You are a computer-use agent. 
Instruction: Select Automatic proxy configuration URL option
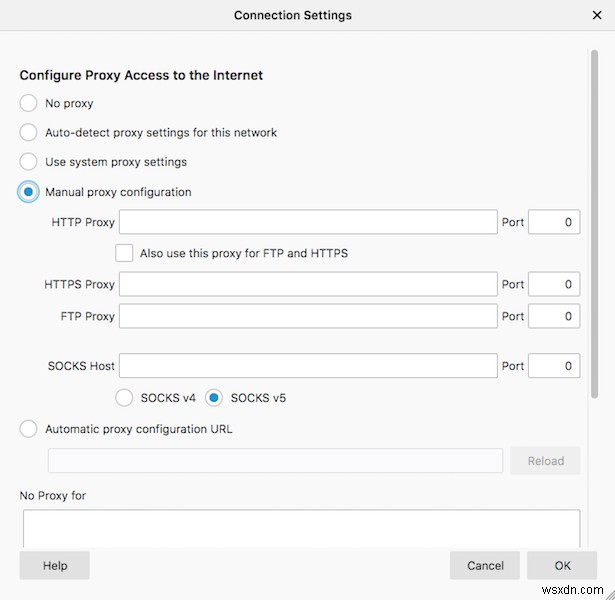click(28, 429)
